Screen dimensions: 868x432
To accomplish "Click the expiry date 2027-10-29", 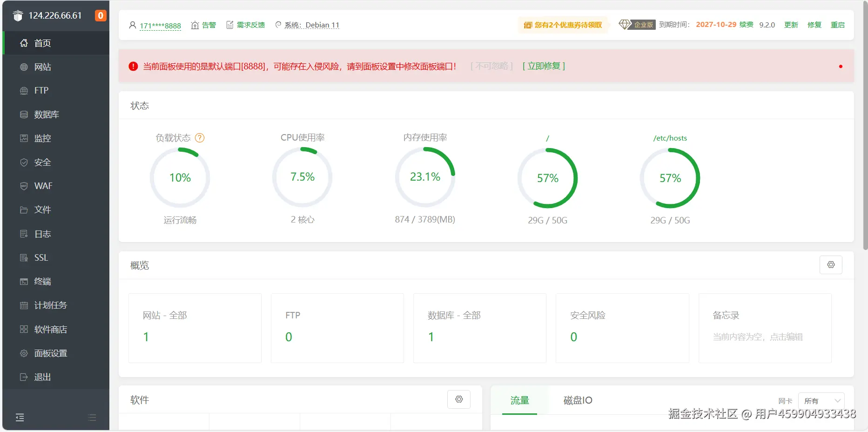I will coord(716,25).
